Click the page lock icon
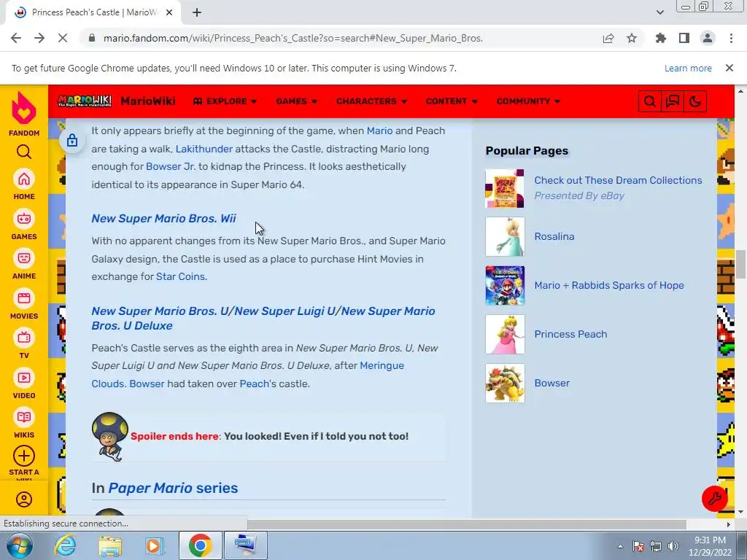Image resolution: width=747 pixels, height=560 pixels. coord(72,140)
